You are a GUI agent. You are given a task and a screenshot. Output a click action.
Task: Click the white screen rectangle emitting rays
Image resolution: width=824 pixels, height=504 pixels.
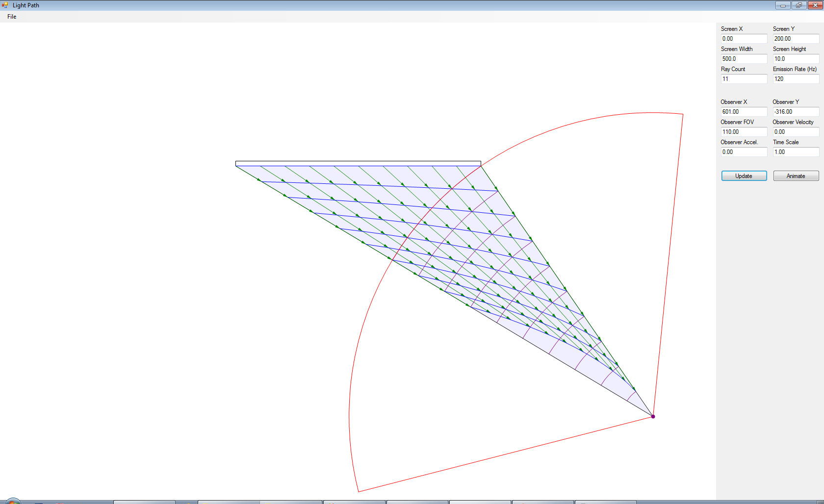click(358, 163)
